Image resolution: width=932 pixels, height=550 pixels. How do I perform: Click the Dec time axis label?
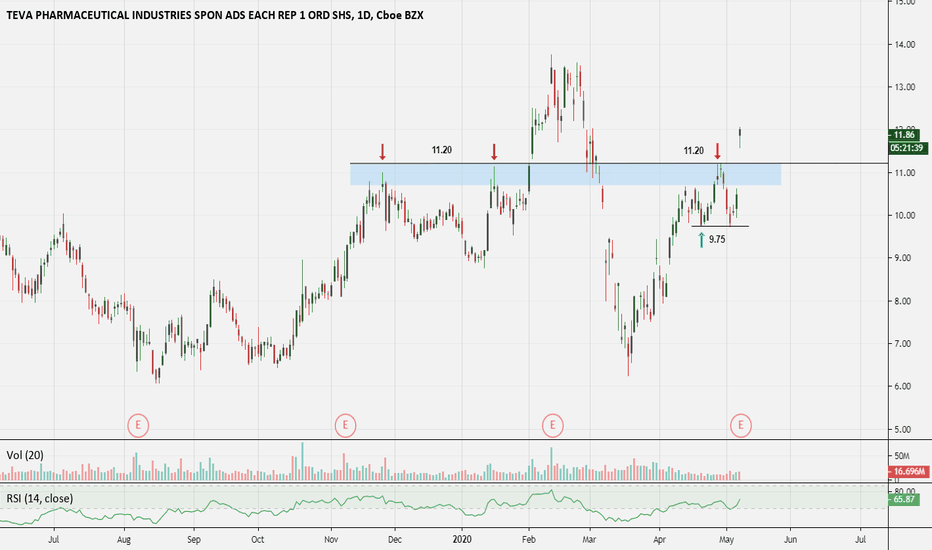395,540
